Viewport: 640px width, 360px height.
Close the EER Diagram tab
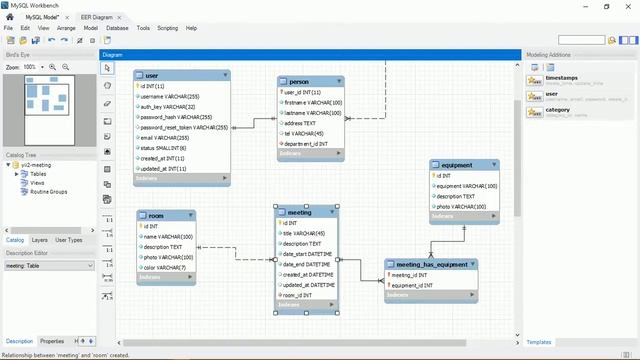click(x=119, y=17)
